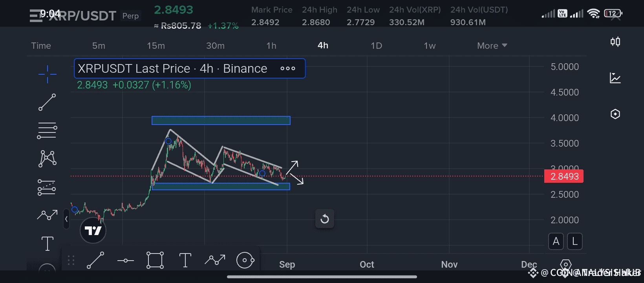Image resolution: width=644 pixels, height=283 pixels.
Task: Tap the large green 2.8493 last price
Action: [174, 10]
